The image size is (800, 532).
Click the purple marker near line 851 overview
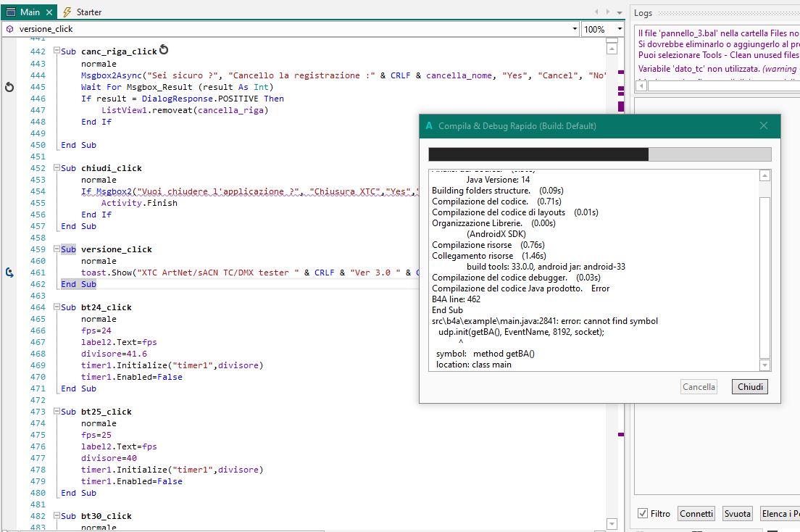[621, 434]
